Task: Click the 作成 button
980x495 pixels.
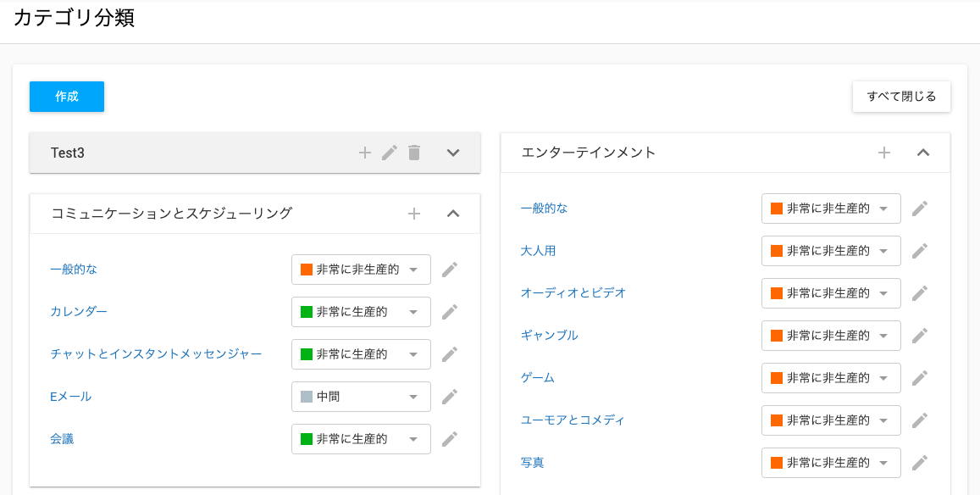Action: tap(67, 97)
